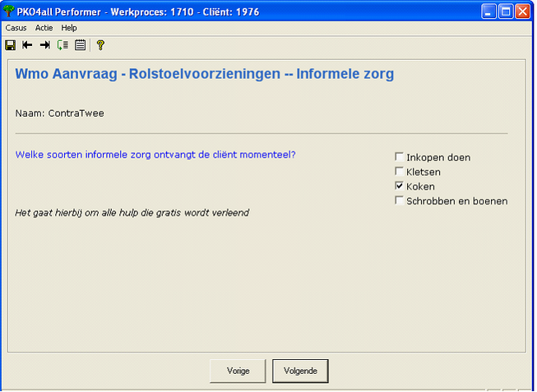Close the PKO4all Performer window
Viewport: 537px width, 392px height.
(525, 11)
